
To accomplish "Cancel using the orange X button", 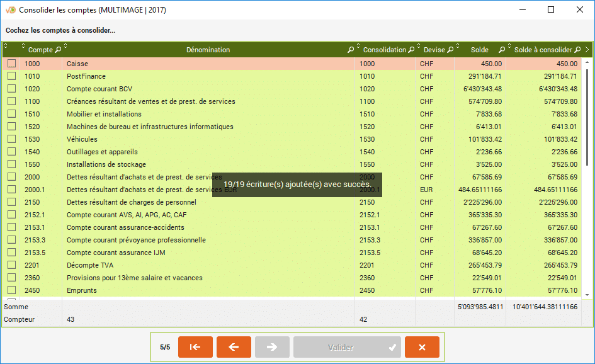I will click(x=422, y=347).
